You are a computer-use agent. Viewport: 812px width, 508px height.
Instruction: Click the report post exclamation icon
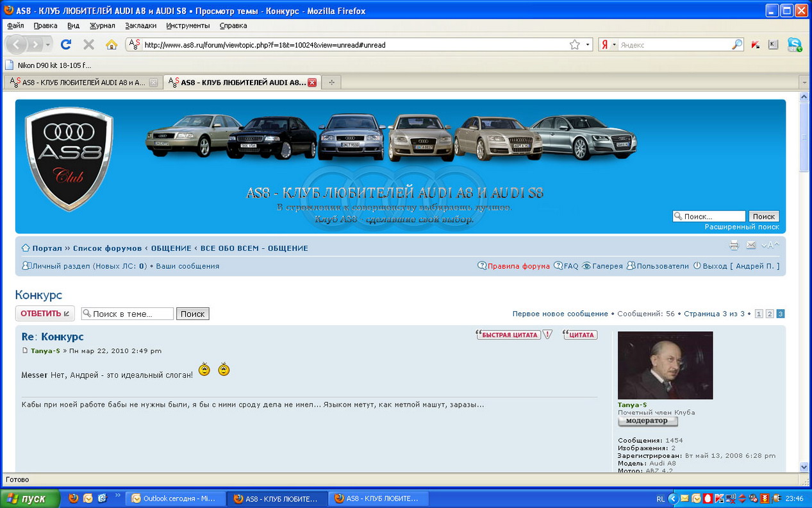547,334
